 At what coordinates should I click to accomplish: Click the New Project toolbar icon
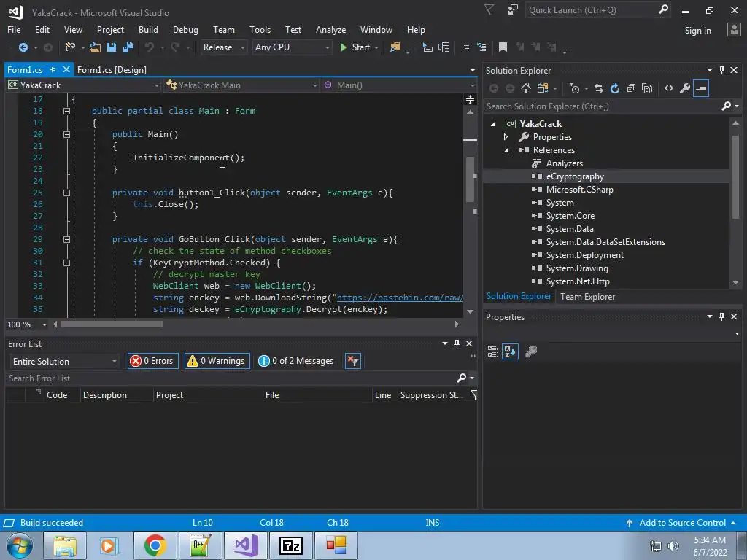(70, 47)
